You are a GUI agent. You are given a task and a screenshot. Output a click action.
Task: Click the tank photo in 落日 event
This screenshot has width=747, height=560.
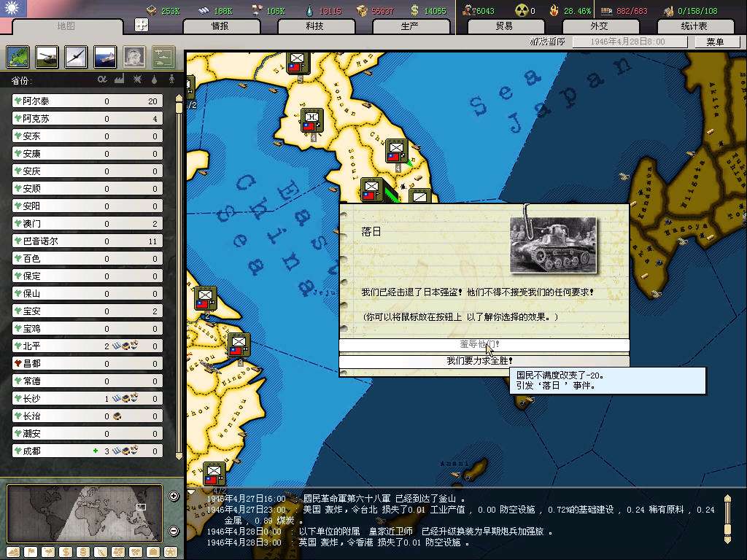(553, 245)
